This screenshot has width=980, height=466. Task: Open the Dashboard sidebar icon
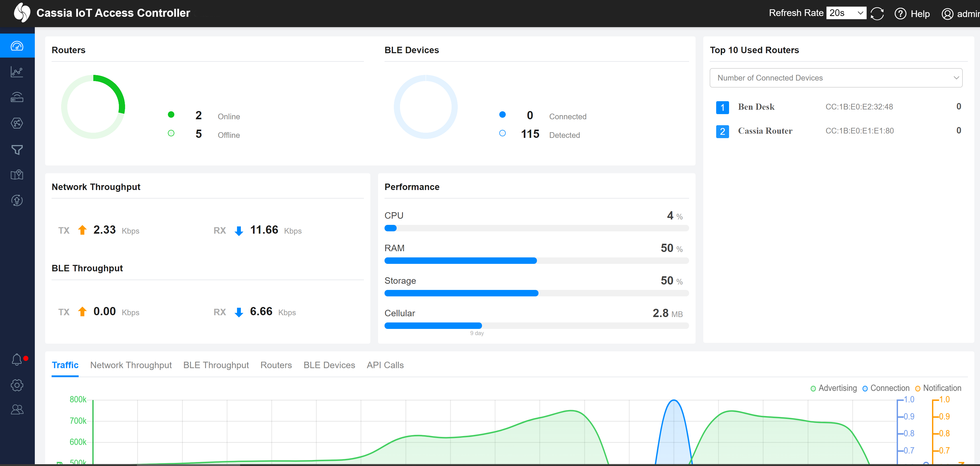[17, 46]
